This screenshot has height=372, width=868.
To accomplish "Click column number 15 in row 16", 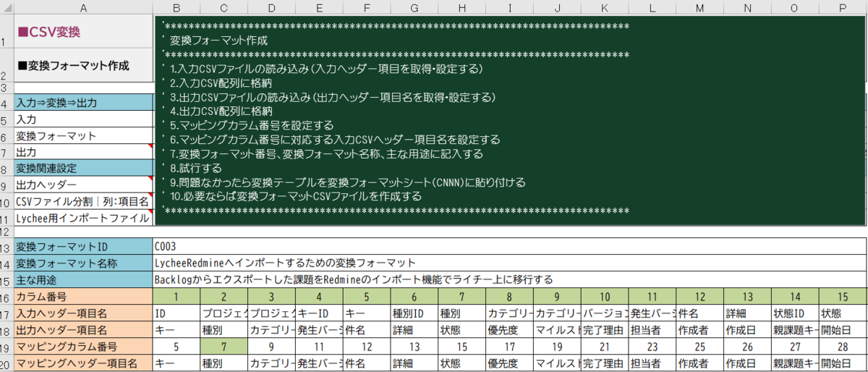I will pyautogui.click(x=843, y=296).
